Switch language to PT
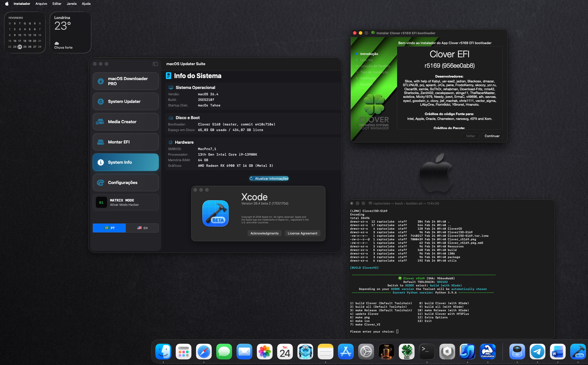The width and height of the screenshot is (588, 365). point(109,228)
